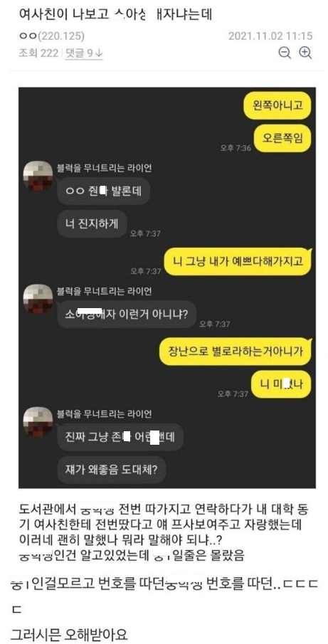Click the author ID ㅇㅇ(220.125)
The height and width of the screenshot is (644, 328).
(52, 36)
